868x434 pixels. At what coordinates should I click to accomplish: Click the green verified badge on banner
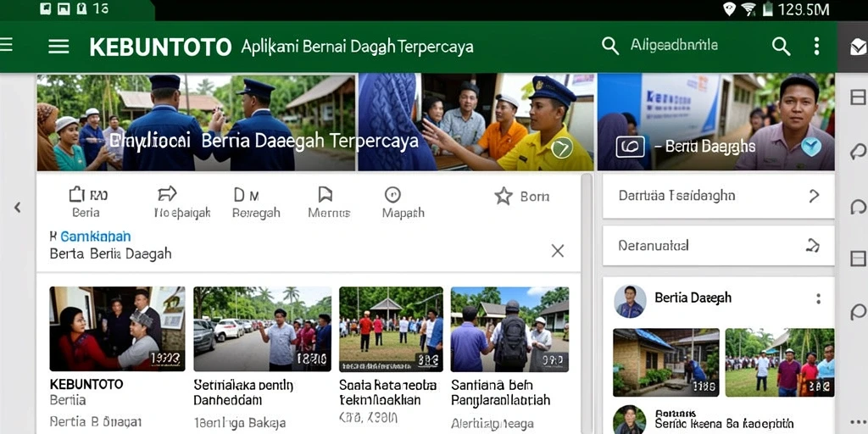click(x=561, y=147)
